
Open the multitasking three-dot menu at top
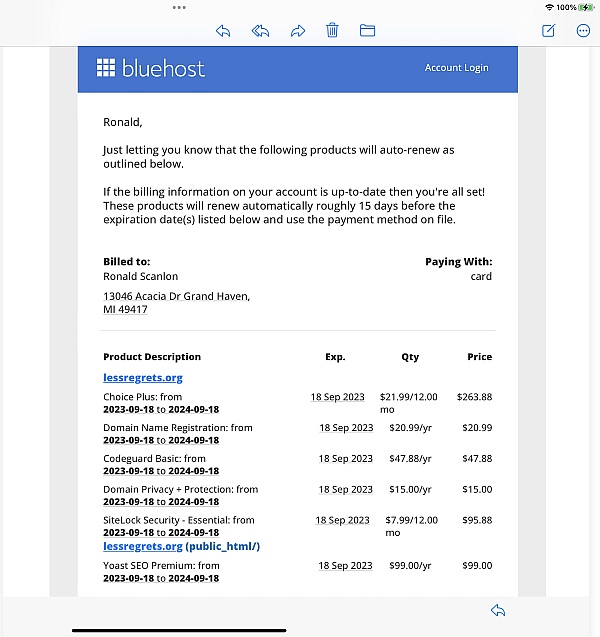[179, 7]
